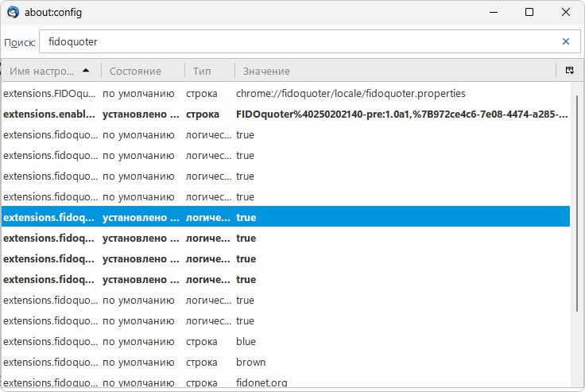Maximize the about:config window

pos(529,13)
